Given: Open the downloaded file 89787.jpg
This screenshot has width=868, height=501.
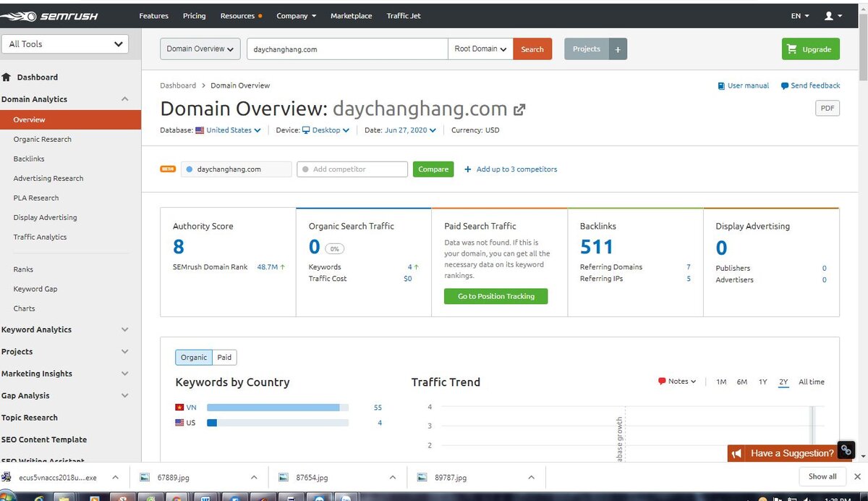Looking at the screenshot, I should [451, 478].
